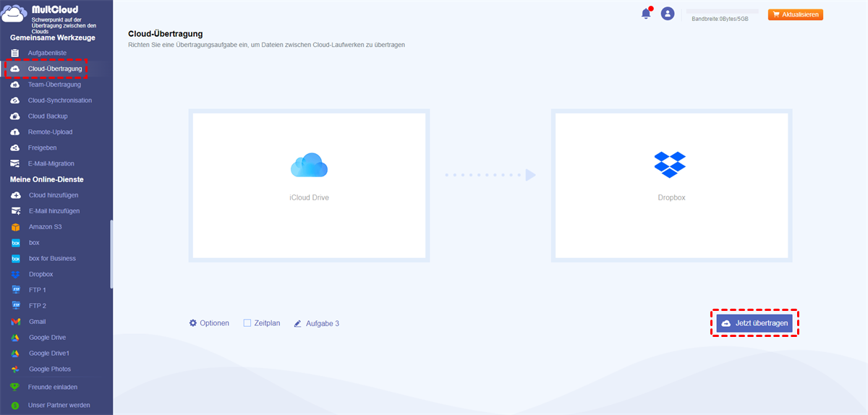Click the Gmail icon

tap(15, 322)
